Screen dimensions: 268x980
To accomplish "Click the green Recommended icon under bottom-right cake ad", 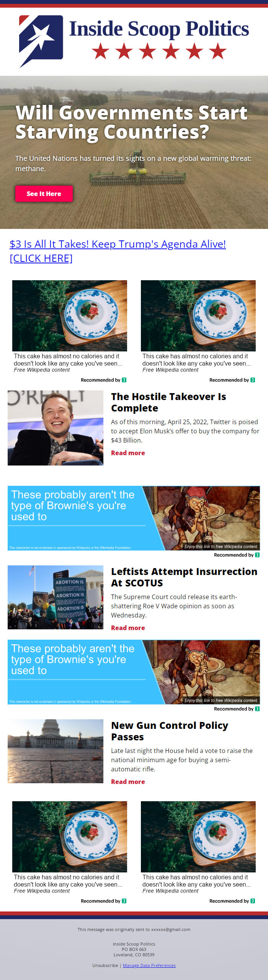I will click(x=253, y=901).
